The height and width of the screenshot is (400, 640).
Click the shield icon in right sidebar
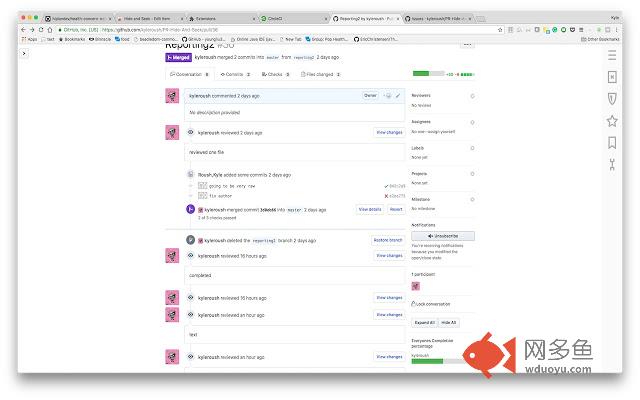612,98
